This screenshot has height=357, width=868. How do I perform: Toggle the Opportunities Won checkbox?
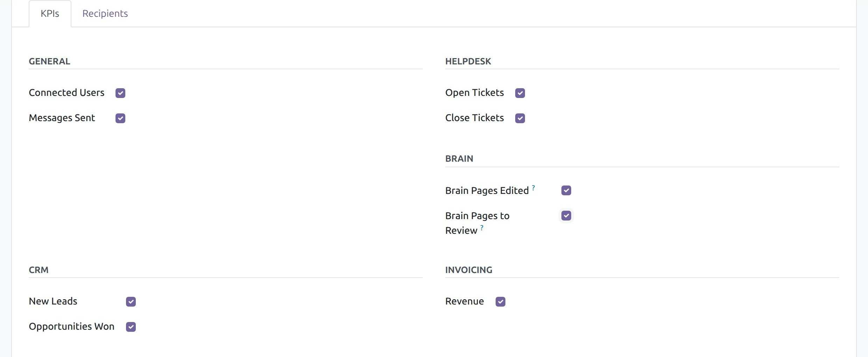[131, 327]
